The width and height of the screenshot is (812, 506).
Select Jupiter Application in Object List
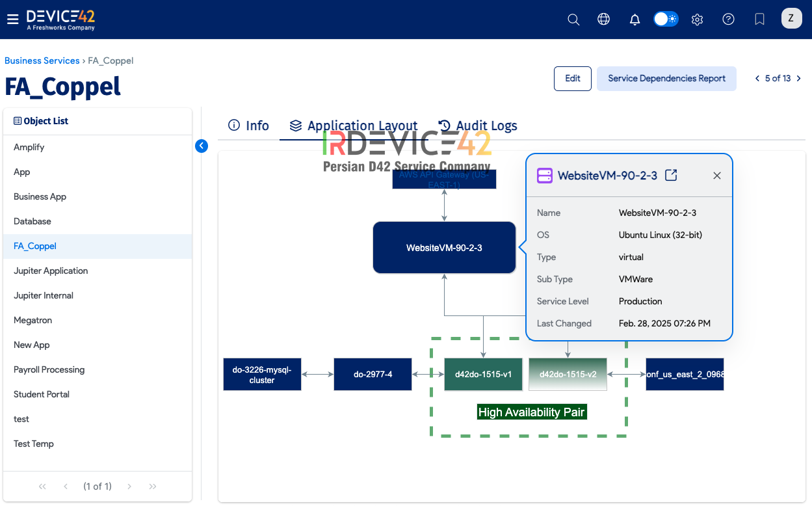coord(98,271)
